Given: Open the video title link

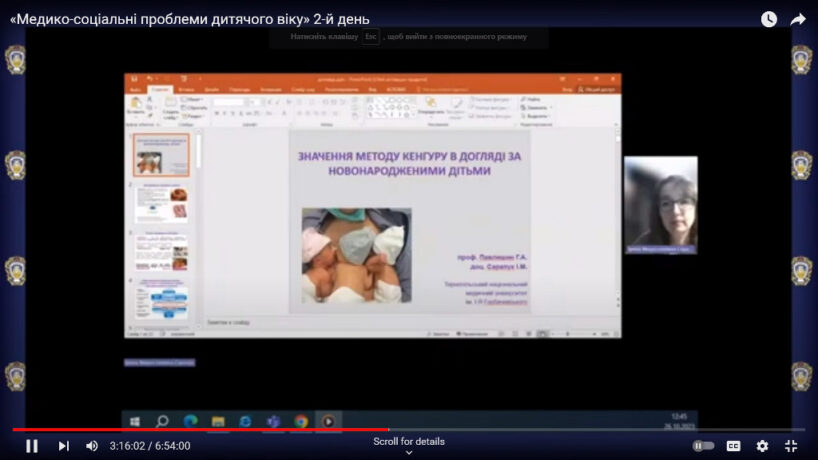Looking at the screenshot, I should (x=189, y=19).
